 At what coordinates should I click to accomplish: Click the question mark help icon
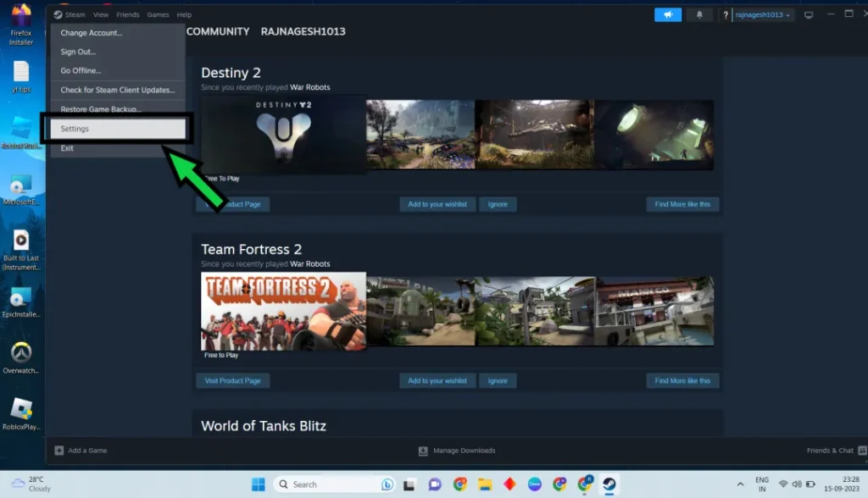pyautogui.click(x=726, y=15)
